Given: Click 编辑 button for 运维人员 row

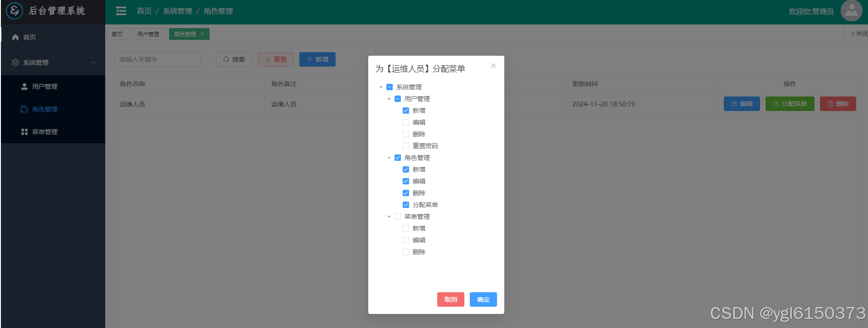Looking at the screenshot, I should (742, 104).
